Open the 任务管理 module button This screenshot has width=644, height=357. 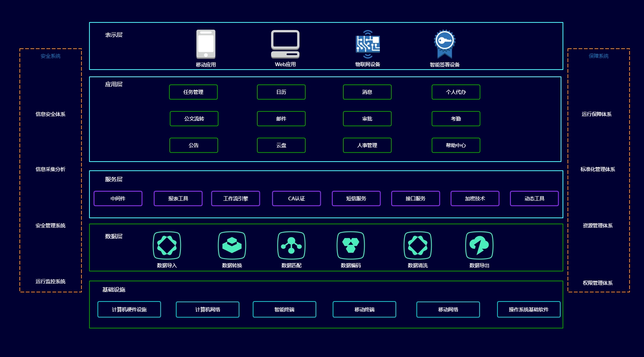coord(193,92)
